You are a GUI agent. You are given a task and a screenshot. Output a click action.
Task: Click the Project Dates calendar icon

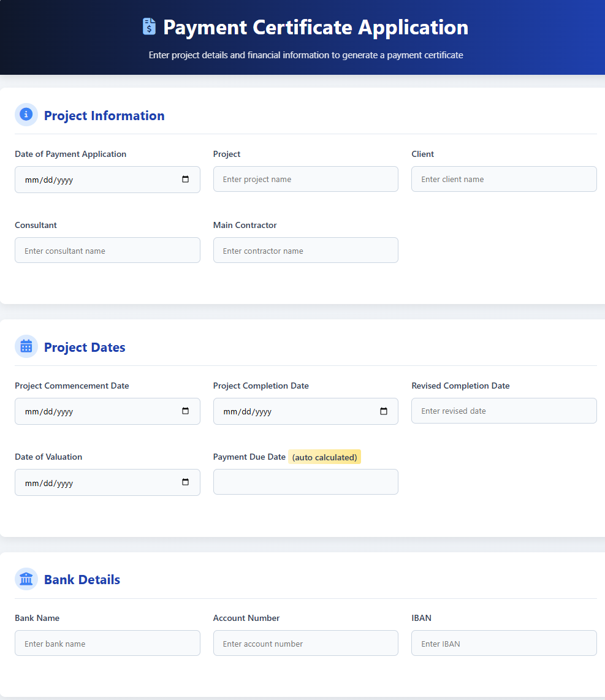tap(26, 346)
